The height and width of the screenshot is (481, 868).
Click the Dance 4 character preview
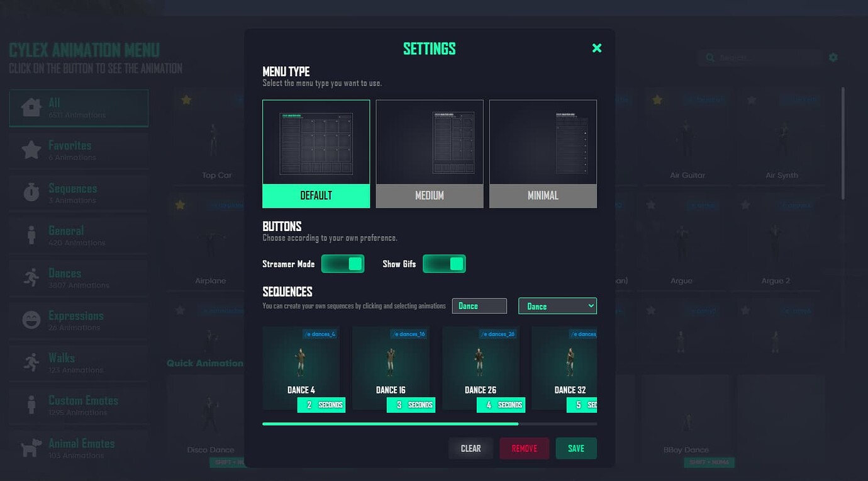(x=301, y=363)
